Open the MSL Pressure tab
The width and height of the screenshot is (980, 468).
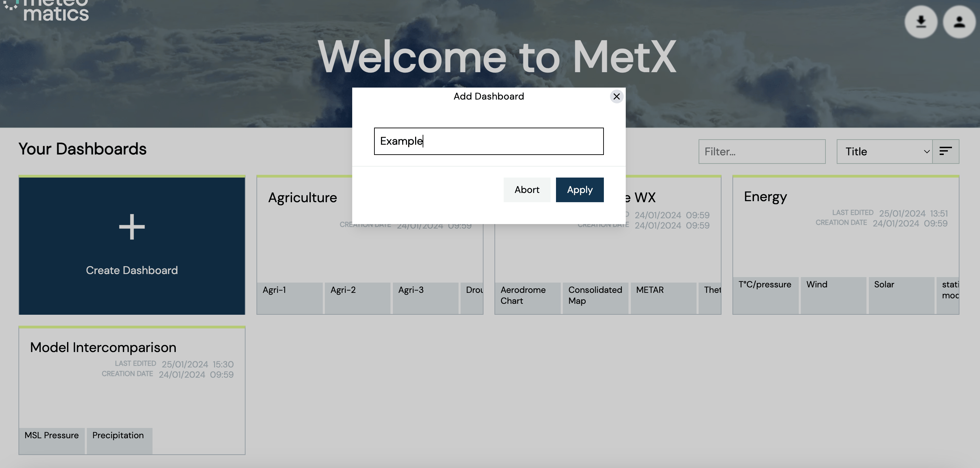(x=52, y=441)
